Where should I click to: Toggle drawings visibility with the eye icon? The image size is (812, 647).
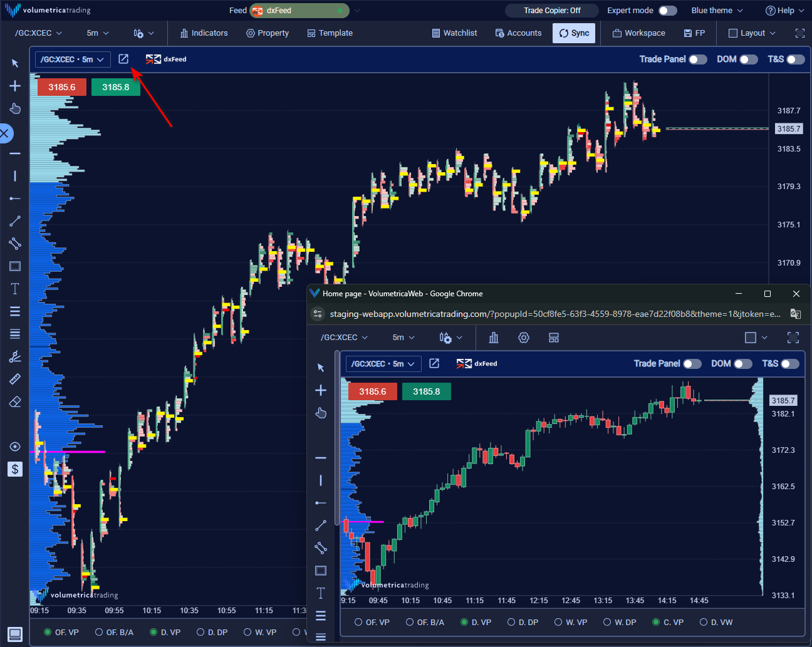point(15,447)
